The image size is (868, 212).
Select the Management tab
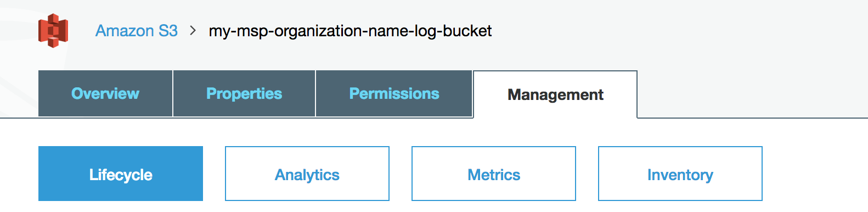click(x=555, y=94)
